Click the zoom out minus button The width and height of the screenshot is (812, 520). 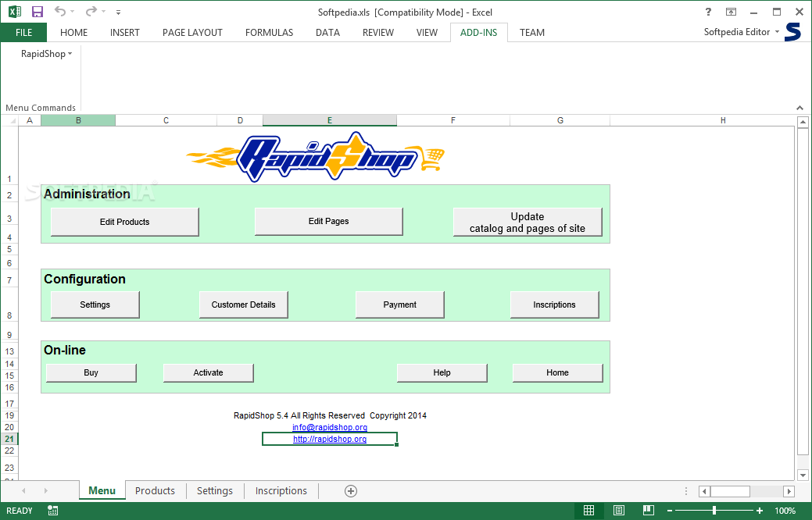pyautogui.click(x=669, y=511)
